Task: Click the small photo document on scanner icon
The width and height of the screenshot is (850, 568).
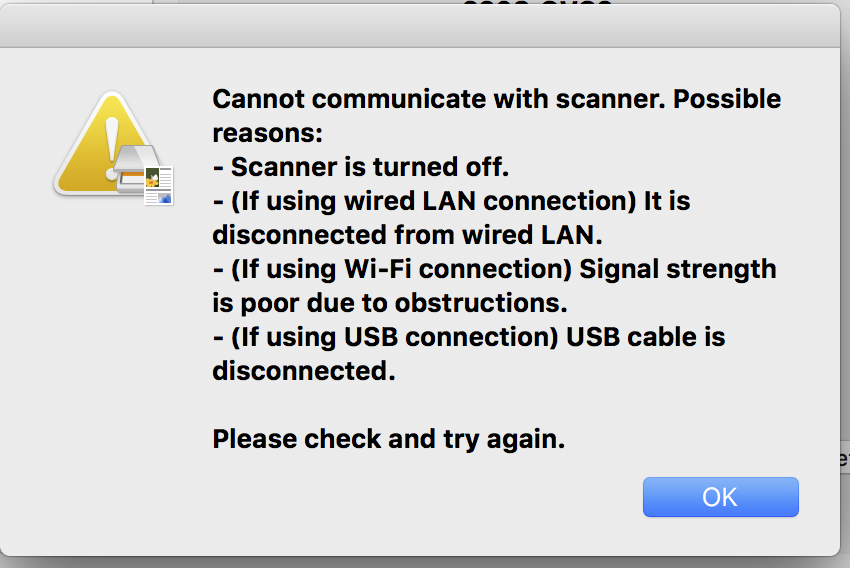Action: coord(159,185)
